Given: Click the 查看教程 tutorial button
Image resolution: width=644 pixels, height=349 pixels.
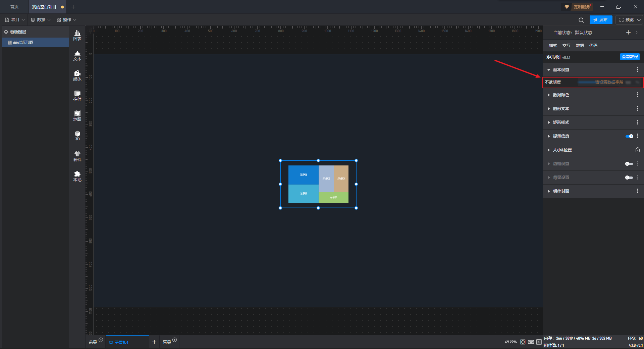Looking at the screenshot, I should (630, 57).
